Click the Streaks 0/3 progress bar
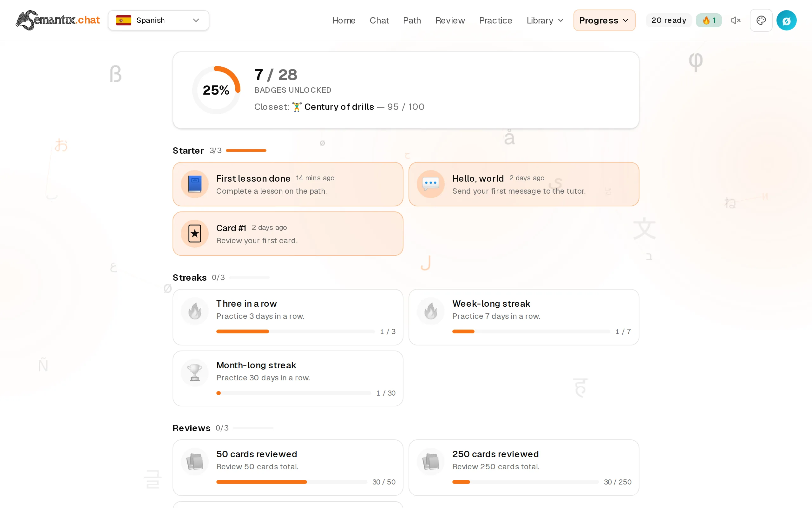This screenshot has height=508, width=812. point(249,277)
